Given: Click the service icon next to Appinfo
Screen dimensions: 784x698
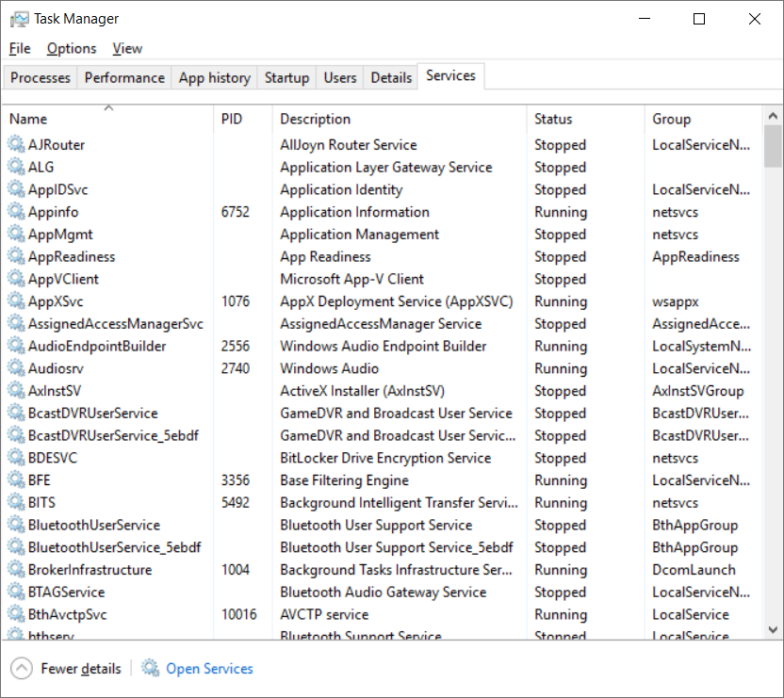Looking at the screenshot, I should pos(16,212).
